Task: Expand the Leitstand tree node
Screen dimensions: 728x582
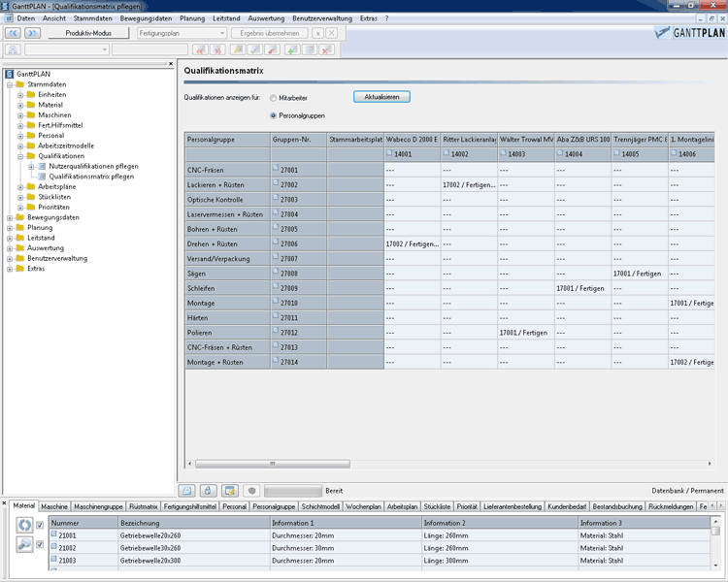Action: click(x=10, y=238)
